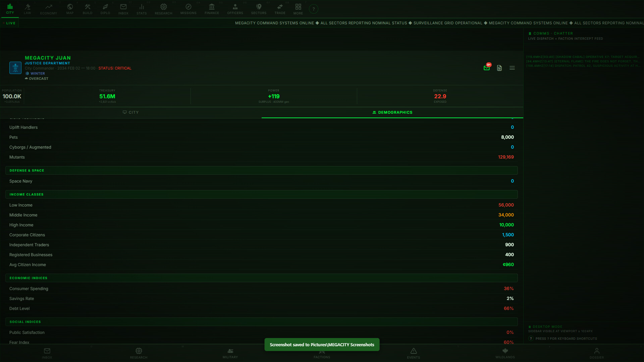
Task: Open Dossier in bottom bar
Action: click(597, 353)
